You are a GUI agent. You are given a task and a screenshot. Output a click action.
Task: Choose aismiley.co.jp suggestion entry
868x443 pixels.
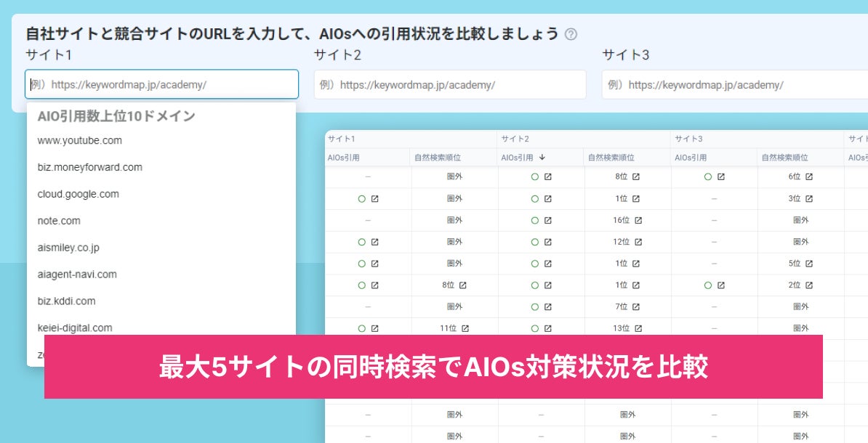point(68,248)
